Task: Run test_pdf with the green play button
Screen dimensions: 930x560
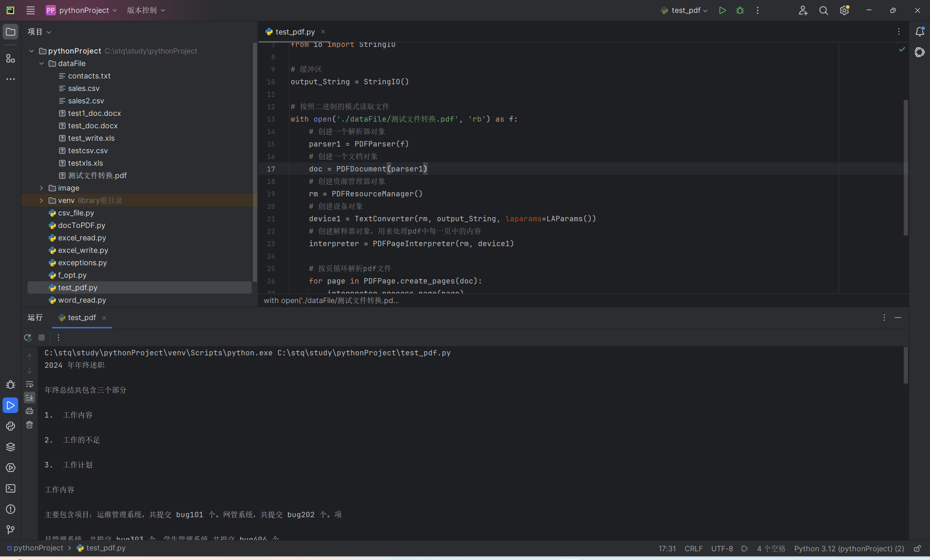Action: coord(722,10)
